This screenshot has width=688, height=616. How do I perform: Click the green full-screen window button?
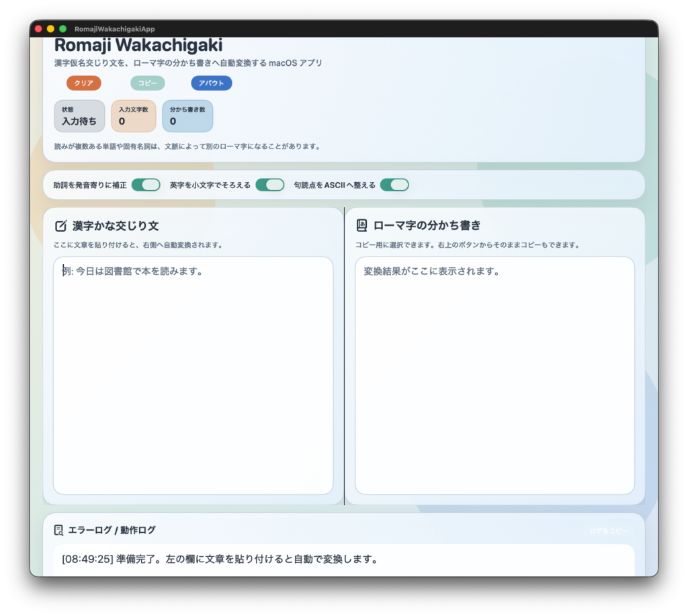pos(62,29)
